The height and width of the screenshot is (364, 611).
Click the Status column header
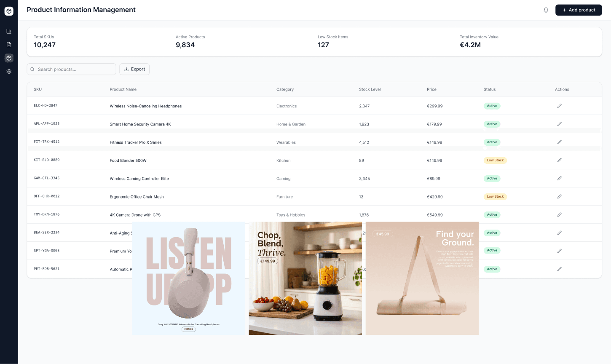tap(490, 89)
